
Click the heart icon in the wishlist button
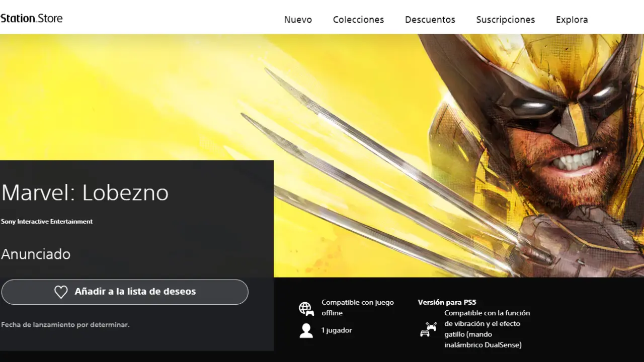click(61, 292)
